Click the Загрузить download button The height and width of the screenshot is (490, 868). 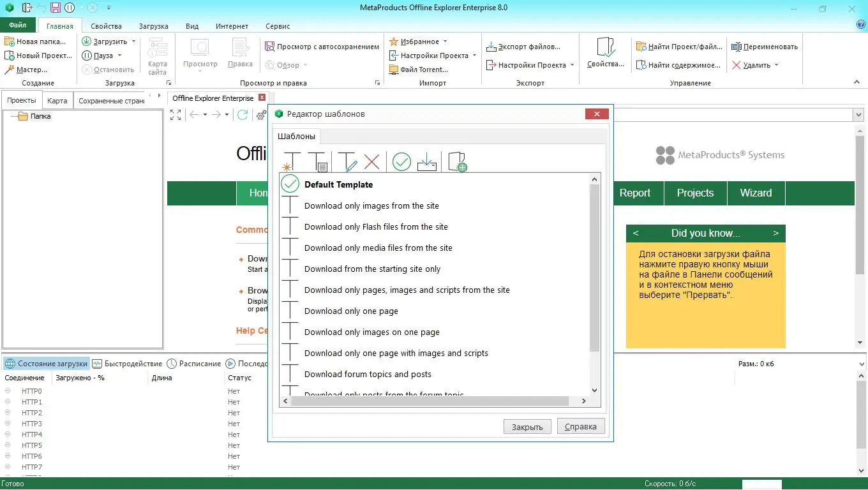105,41
